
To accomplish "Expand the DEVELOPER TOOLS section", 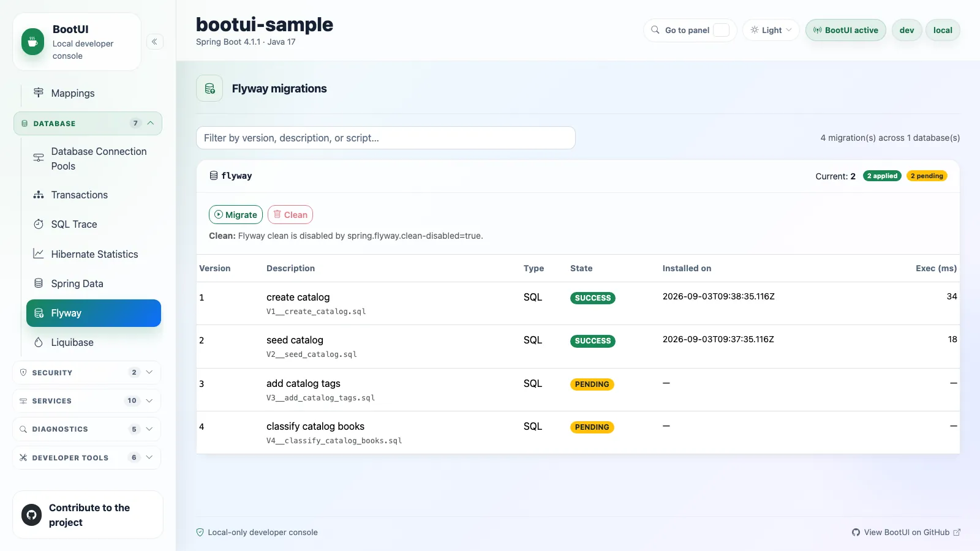I will [87, 457].
